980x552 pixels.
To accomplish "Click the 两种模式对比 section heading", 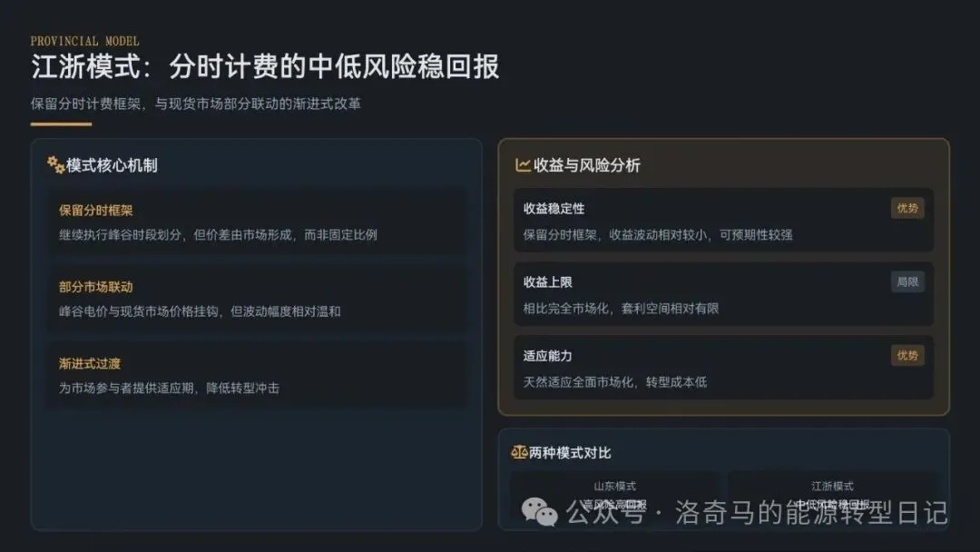I will click(569, 453).
